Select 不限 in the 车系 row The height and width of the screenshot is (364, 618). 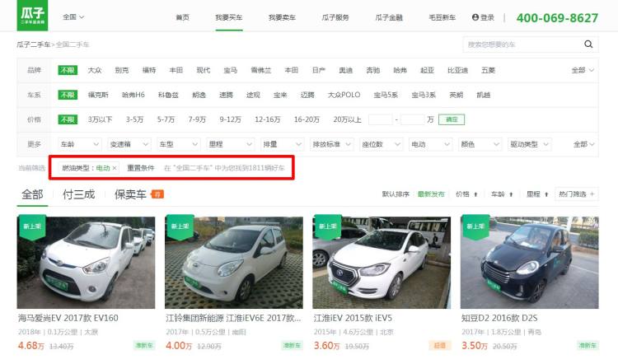[68, 95]
